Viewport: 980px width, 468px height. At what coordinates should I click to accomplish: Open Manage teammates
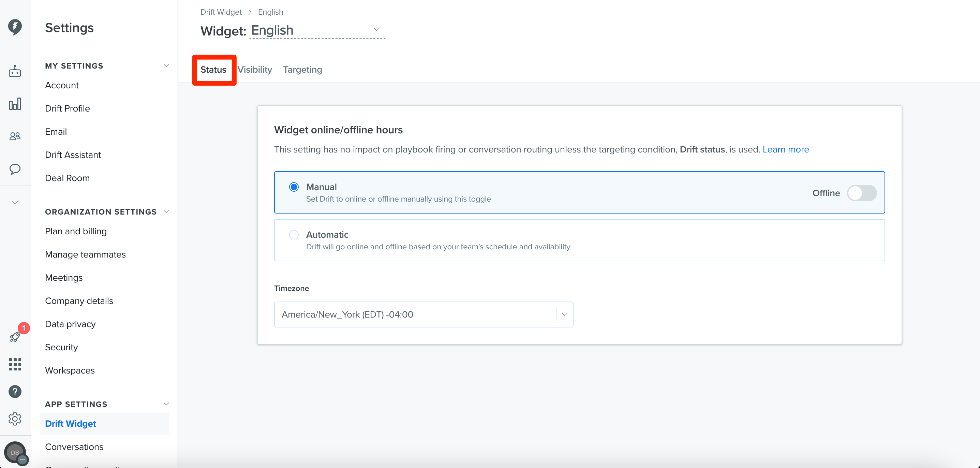pyautogui.click(x=85, y=254)
